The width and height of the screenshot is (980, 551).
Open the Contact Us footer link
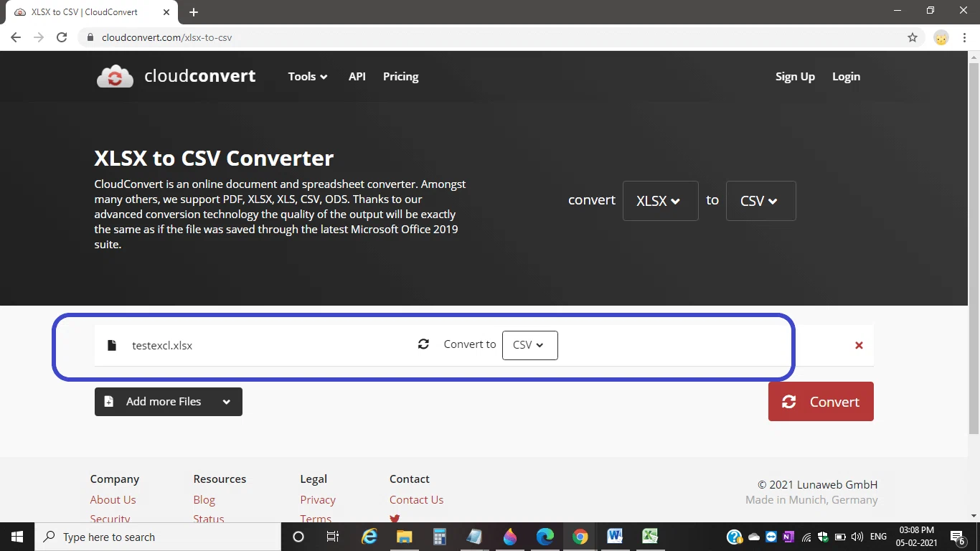click(416, 500)
